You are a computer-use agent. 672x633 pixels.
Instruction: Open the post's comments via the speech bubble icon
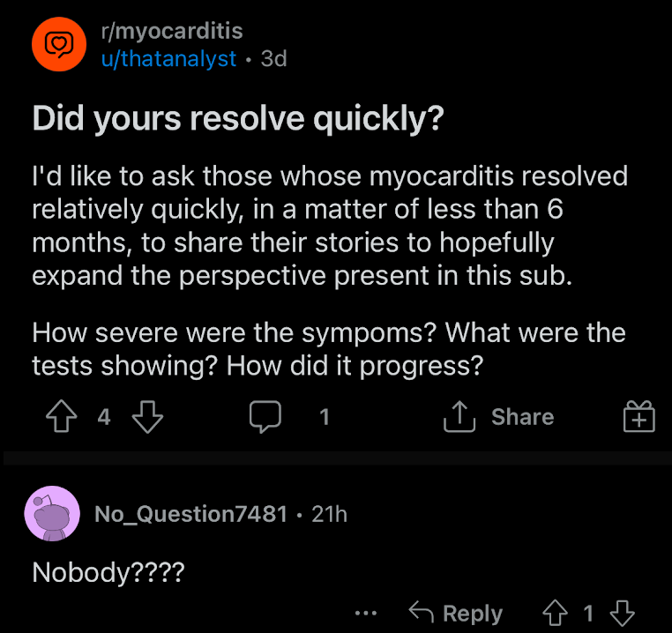coord(265,417)
